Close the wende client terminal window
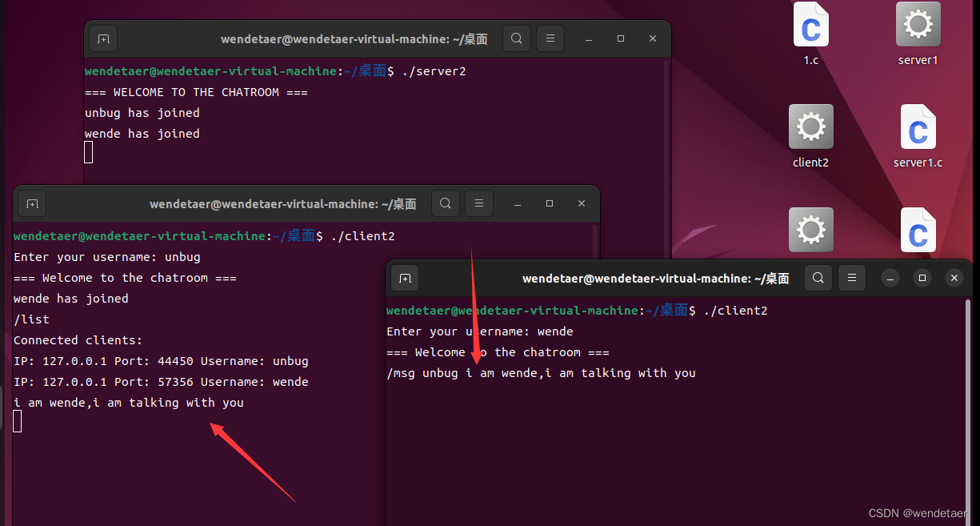Viewport: 980px width, 526px height. point(954,278)
